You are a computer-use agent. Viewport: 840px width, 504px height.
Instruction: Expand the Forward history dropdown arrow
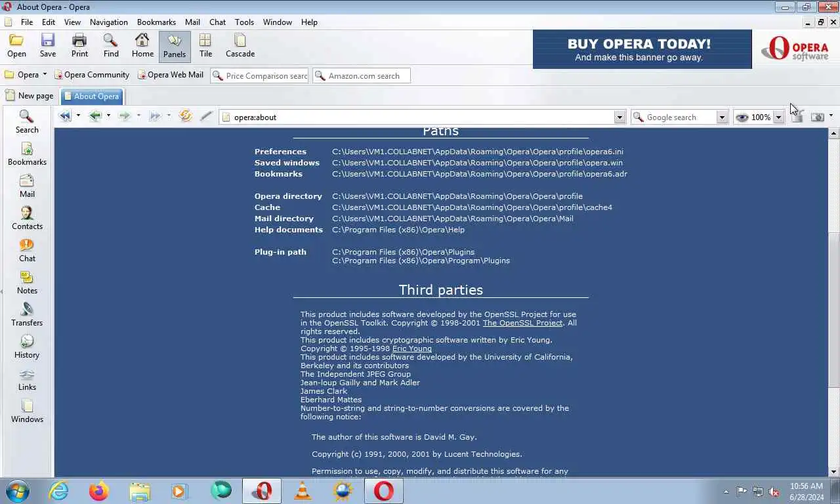coord(138,116)
